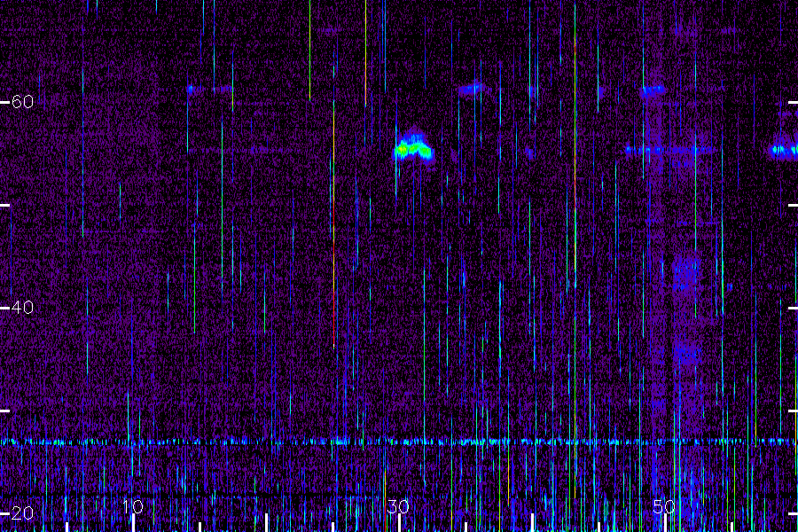Screen dimensions: 798x532
Task: Click the "10" horizontal axis label
Action: pos(133,506)
